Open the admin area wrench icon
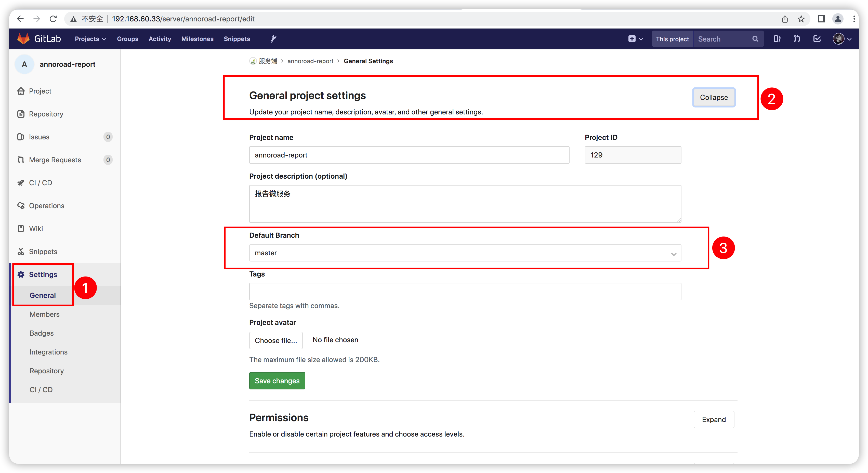This screenshot has height=473, width=868. coord(273,39)
